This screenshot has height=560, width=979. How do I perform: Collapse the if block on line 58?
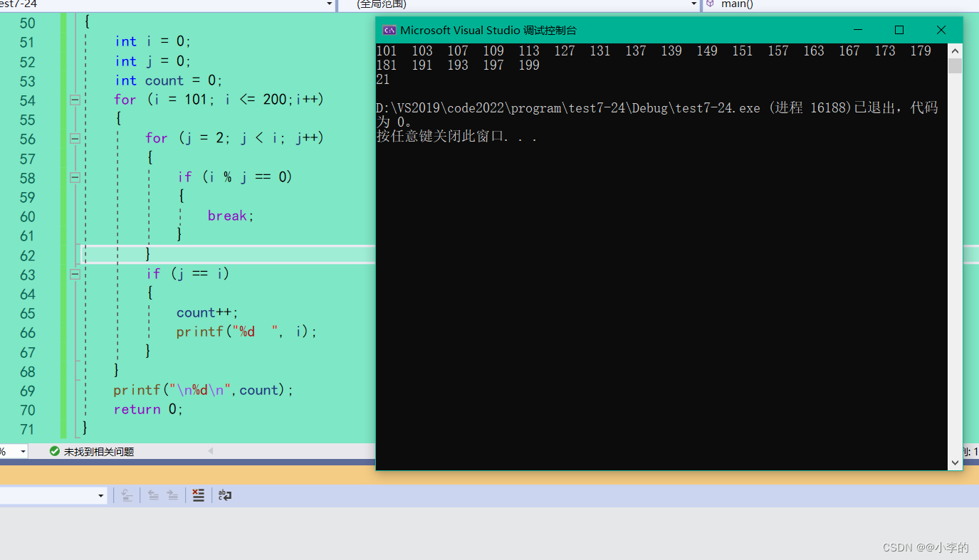pos(75,177)
